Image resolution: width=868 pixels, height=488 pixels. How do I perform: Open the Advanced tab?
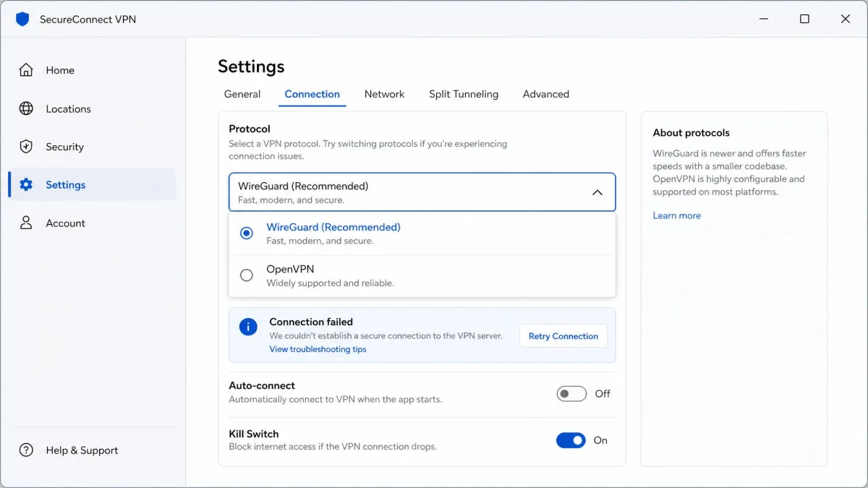coord(546,94)
